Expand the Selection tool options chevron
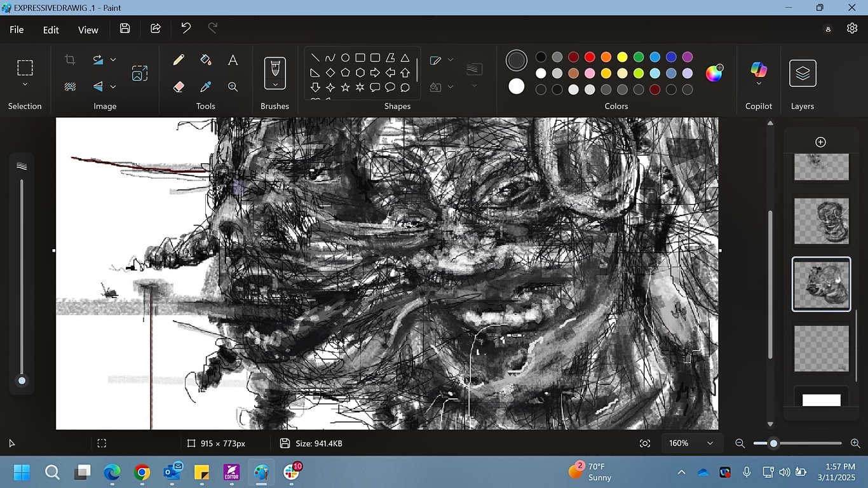This screenshot has height=488, width=868. (25, 84)
